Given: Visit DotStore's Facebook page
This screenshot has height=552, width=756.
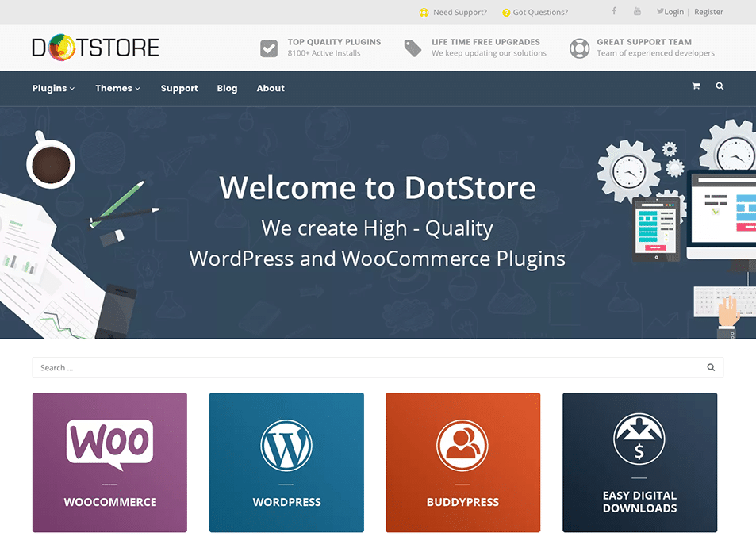Looking at the screenshot, I should coord(615,10).
